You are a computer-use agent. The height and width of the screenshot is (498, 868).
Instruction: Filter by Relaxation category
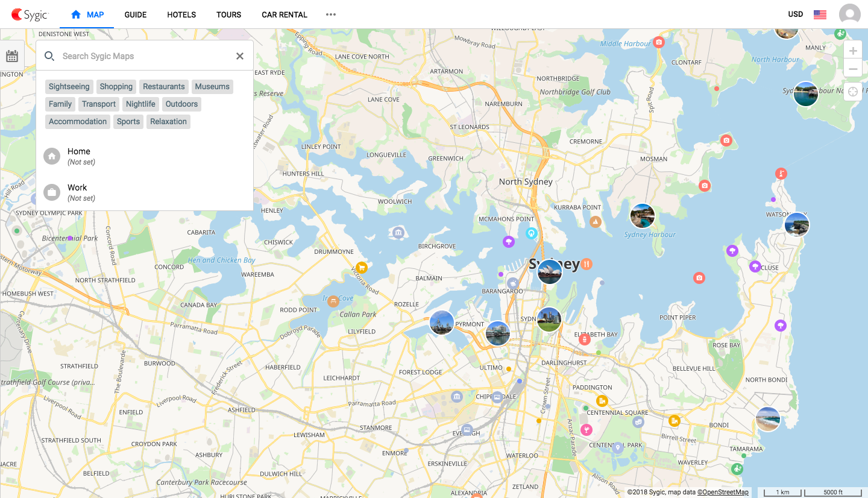(169, 122)
